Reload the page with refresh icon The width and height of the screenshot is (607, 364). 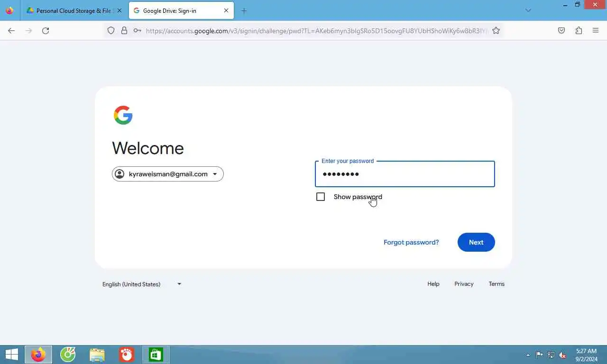[46, 30]
